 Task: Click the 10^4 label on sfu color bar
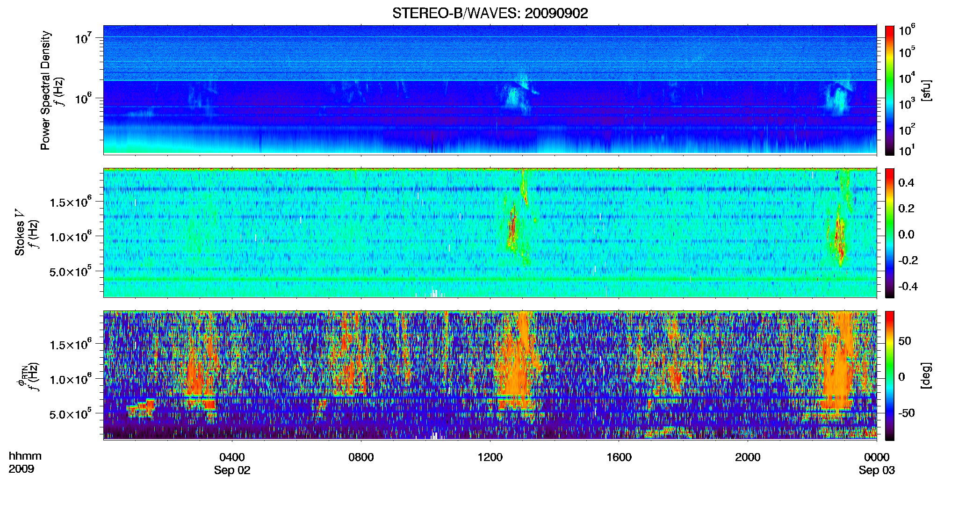click(x=907, y=79)
